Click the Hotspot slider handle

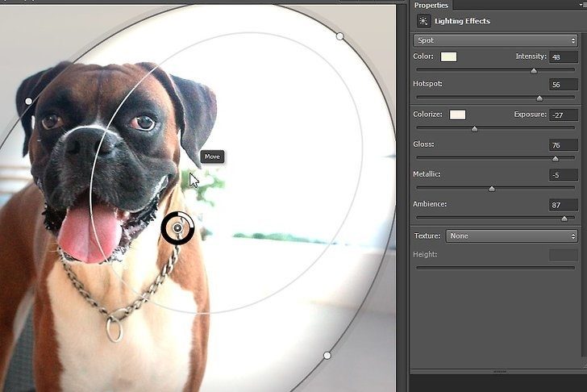pos(539,98)
